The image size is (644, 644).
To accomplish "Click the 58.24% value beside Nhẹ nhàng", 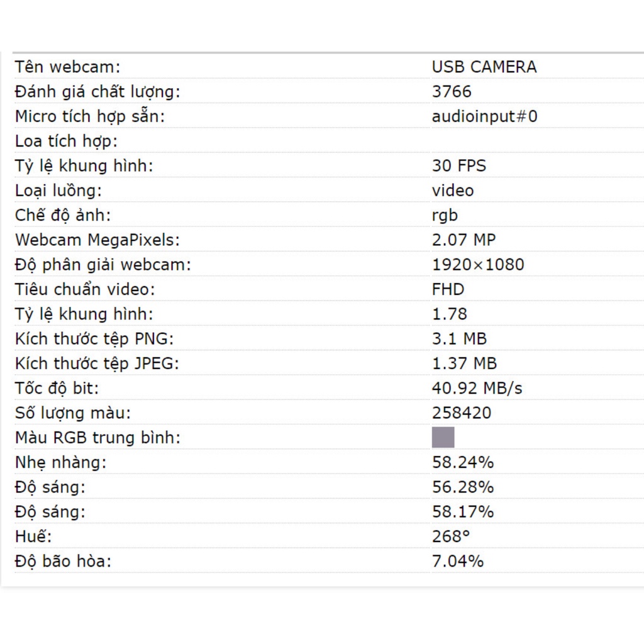I will [x=463, y=462].
